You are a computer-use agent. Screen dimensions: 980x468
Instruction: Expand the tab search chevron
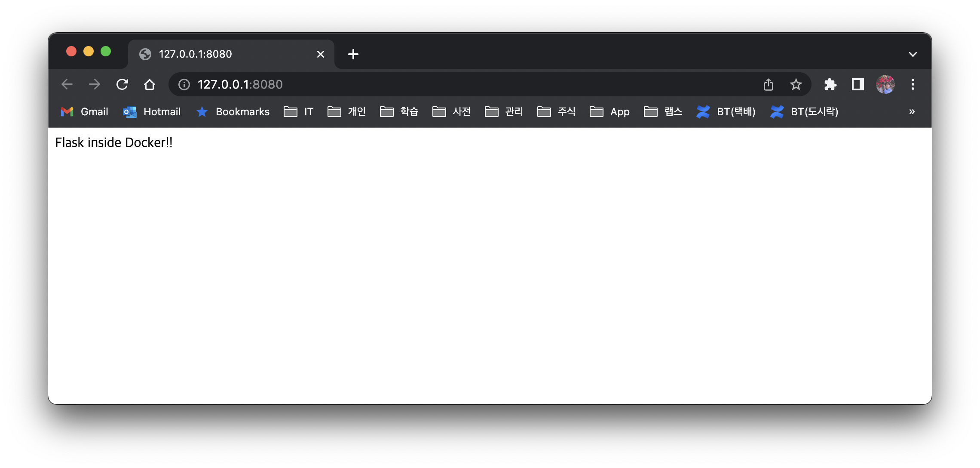(x=913, y=54)
